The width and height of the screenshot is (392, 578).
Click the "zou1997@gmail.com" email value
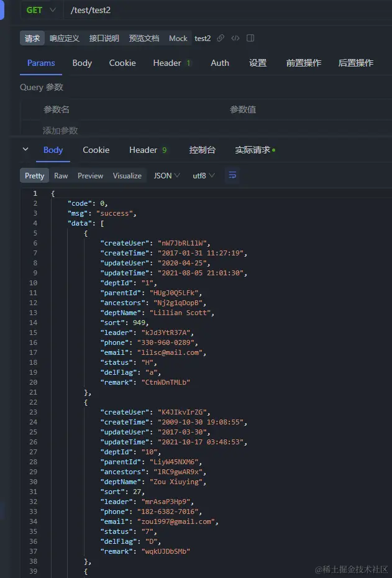pyautogui.click(x=176, y=522)
